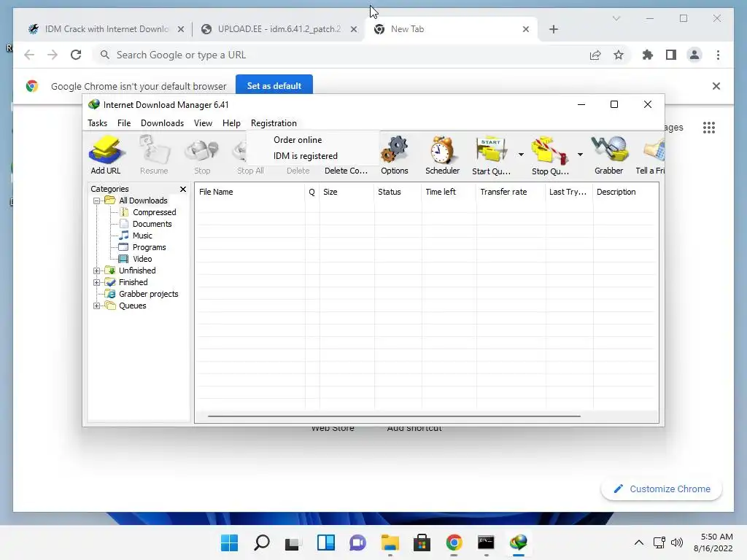
Task: Open Chrome side panel icon
Action: (x=671, y=55)
